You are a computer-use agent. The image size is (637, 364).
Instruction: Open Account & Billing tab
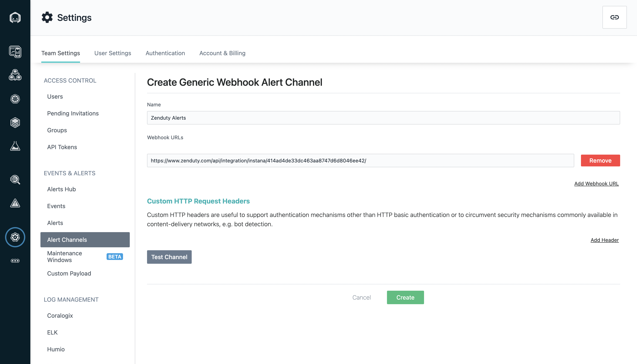pyautogui.click(x=222, y=53)
